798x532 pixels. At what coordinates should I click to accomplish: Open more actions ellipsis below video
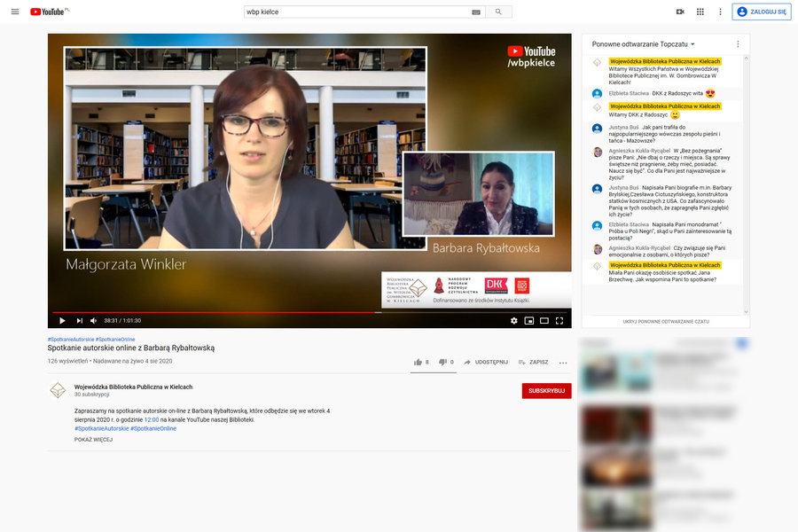[x=563, y=363]
